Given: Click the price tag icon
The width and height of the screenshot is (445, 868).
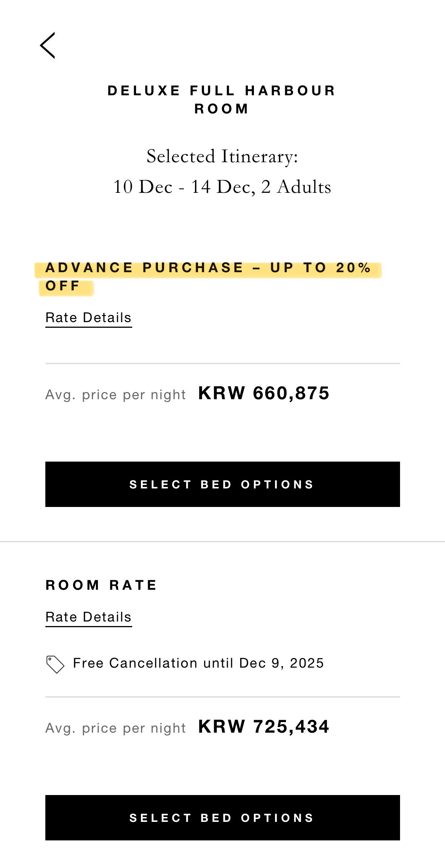Looking at the screenshot, I should click(55, 664).
